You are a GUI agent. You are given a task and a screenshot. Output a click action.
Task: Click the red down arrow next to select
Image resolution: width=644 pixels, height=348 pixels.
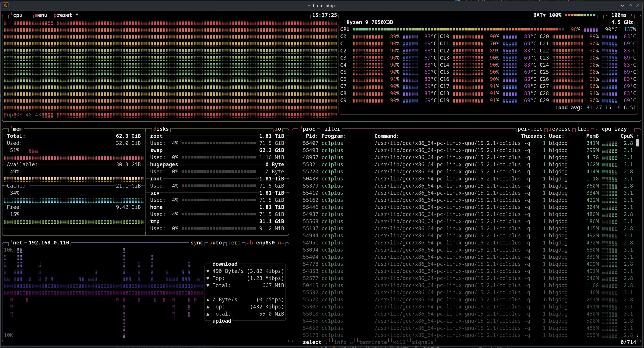tap(326, 342)
